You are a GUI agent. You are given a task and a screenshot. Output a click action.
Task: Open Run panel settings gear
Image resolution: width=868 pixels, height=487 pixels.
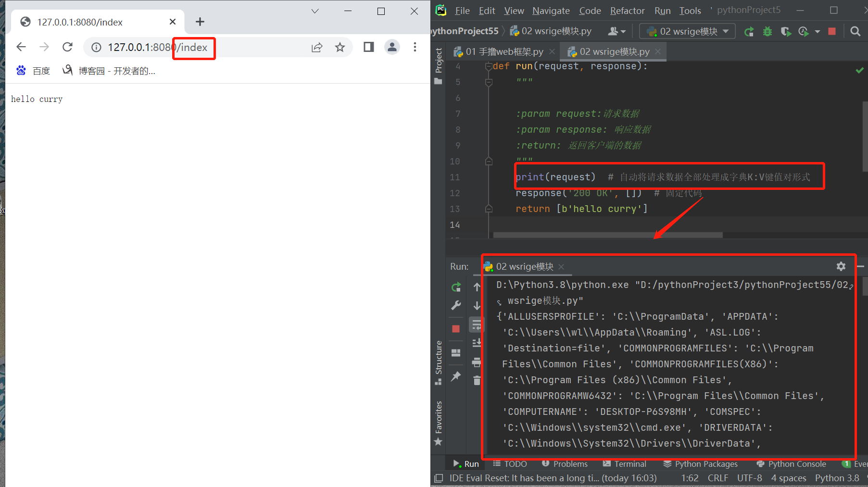coord(841,266)
